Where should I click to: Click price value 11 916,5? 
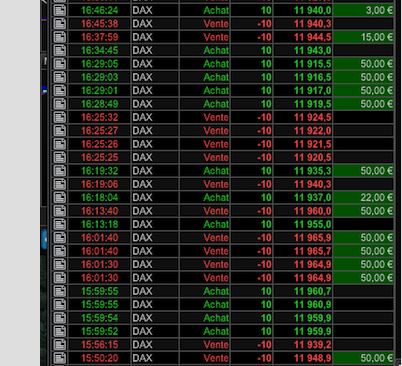coord(303,77)
